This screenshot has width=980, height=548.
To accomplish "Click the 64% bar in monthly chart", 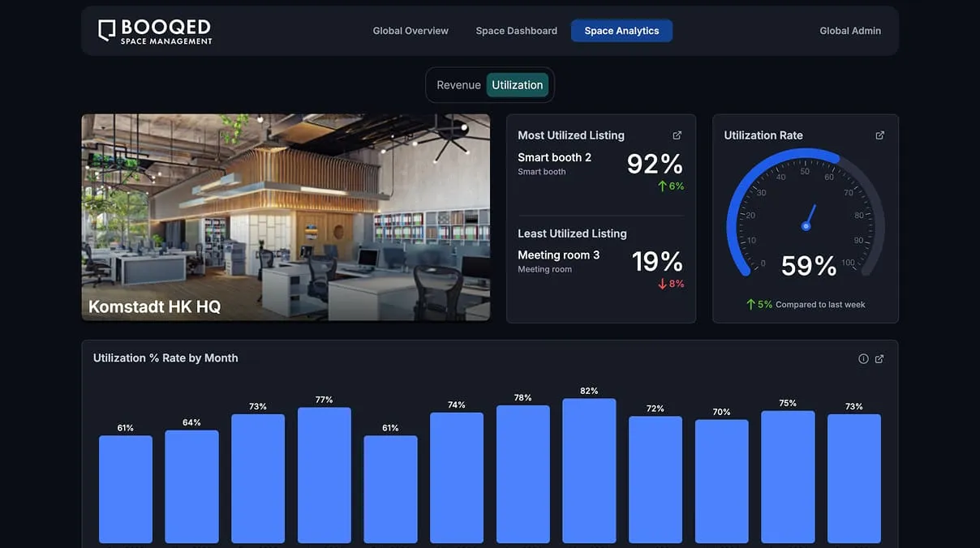I will tap(191, 486).
